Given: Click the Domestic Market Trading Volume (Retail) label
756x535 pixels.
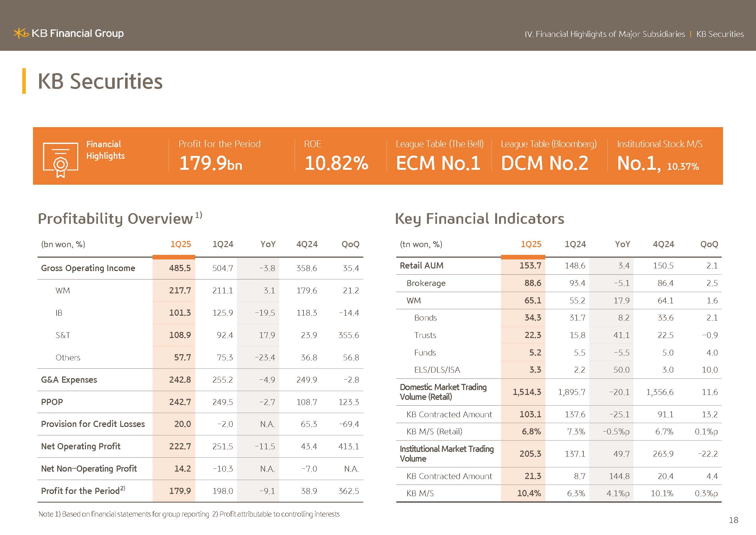Looking at the screenshot, I should pos(443,392).
